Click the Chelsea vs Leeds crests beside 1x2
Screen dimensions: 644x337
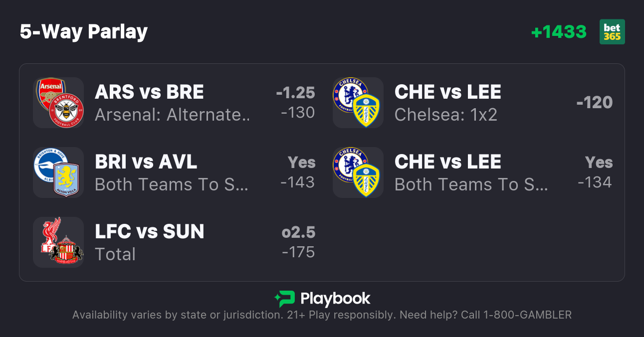(x=358, y=103)
